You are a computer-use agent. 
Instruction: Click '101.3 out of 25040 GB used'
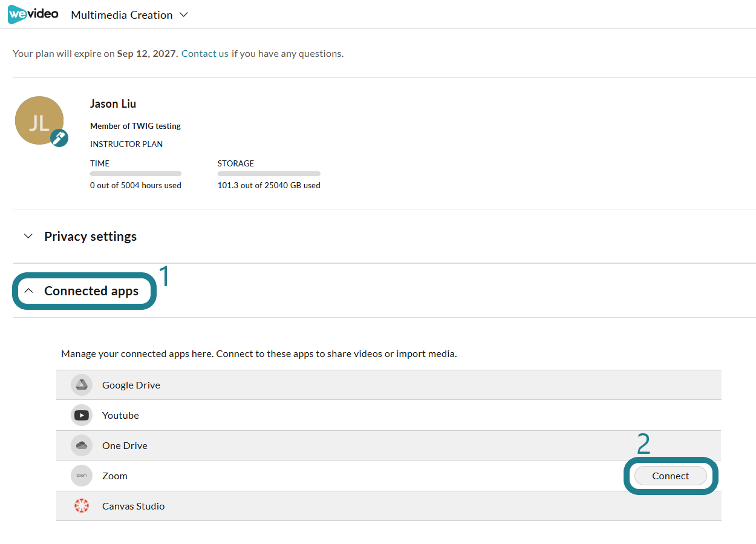269,185
